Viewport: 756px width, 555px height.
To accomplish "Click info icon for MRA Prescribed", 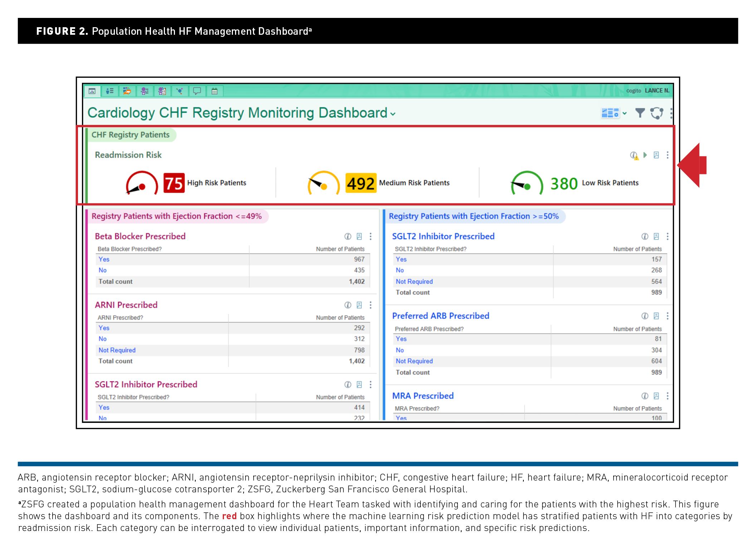I will (645, 396).
